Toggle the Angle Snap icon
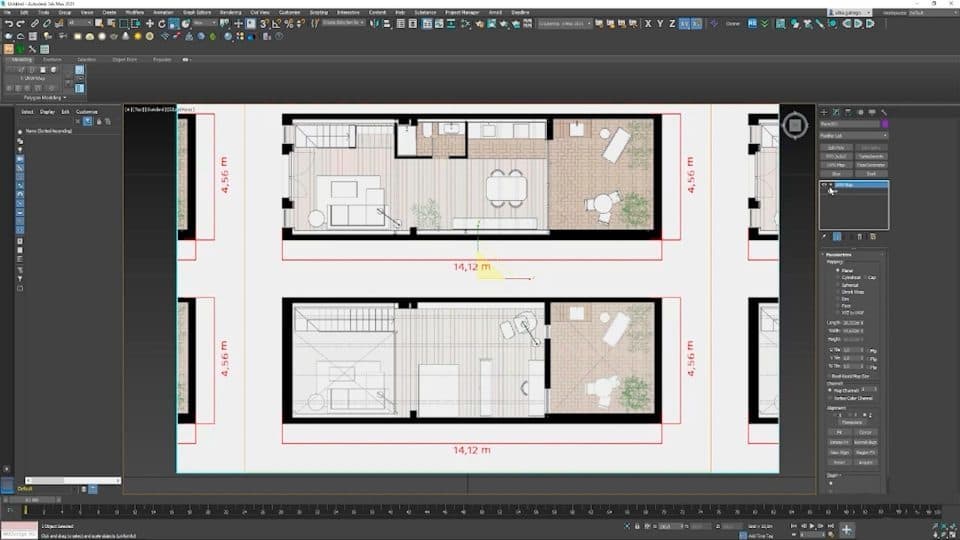Image resolution: width=960 pixels, height=540 pixels. pyautogui.click(x=276, y=24)
